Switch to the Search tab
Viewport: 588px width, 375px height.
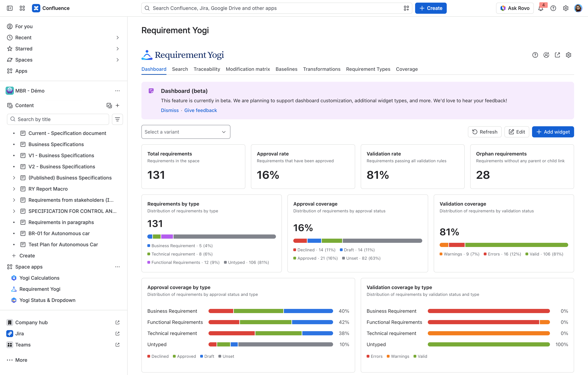coord(180,69)
